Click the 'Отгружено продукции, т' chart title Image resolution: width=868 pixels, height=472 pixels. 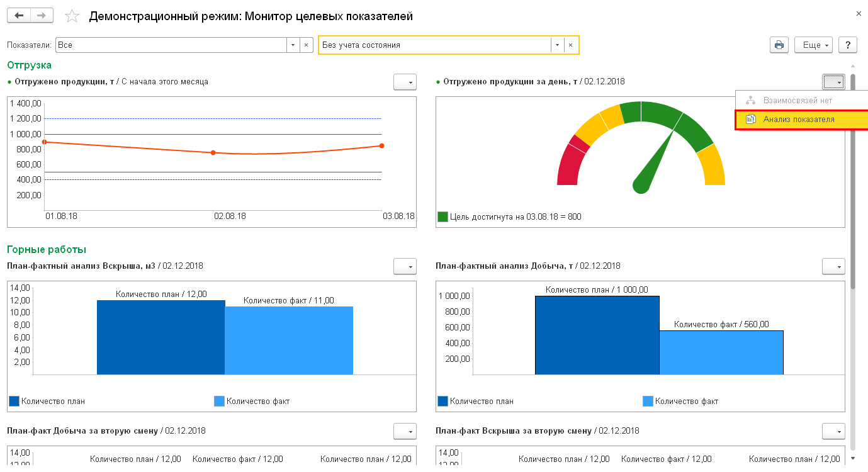click(x=63, y=82)
